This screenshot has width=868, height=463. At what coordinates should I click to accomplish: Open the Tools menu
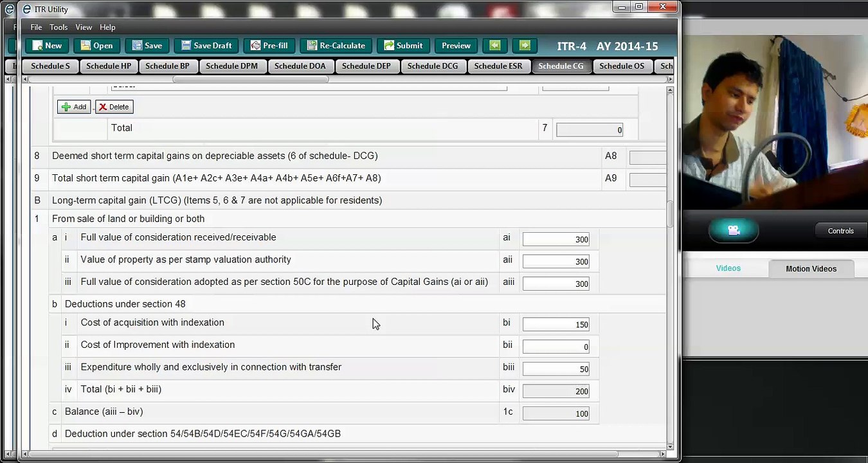pyautogui.click(x=59, y=27)
